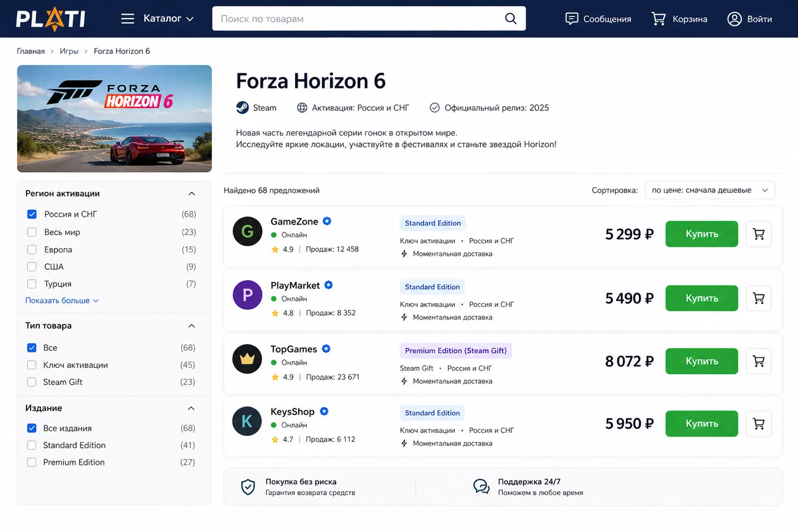The height and width of the screenshot is (532, 798).
Task: Add PlayMarket offer to cart icon
Action: point(759,298)
